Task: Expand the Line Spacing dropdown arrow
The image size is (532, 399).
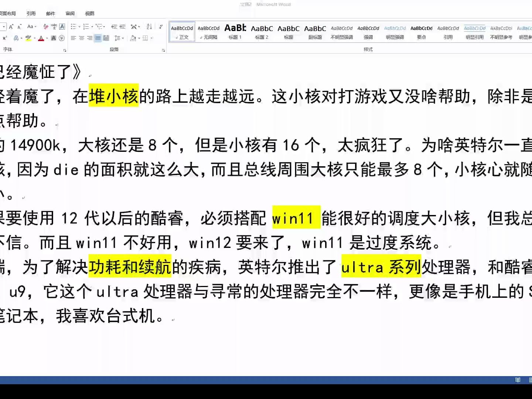Action: pos(123,38)
